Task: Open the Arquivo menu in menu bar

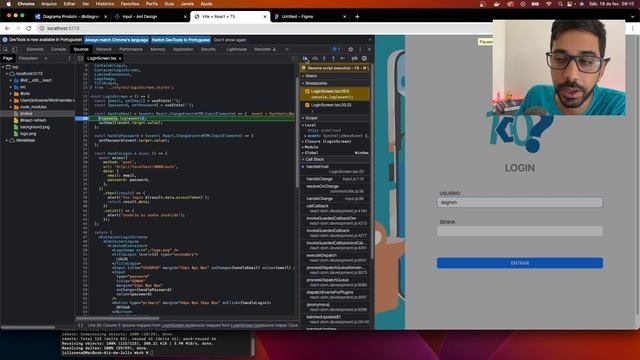Action: [x=49, y=4]
